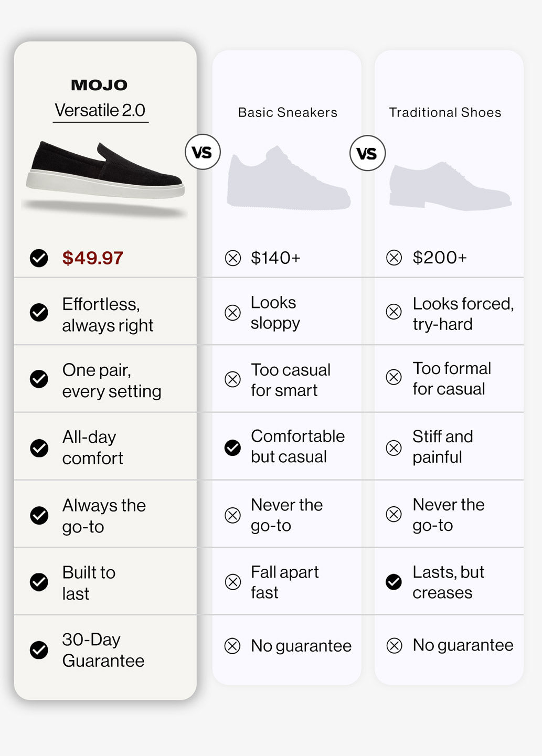Viewport: 542px width, 756px height.
Task: Click the checkmark next to Built to last
Action: [x=39, y=582]
